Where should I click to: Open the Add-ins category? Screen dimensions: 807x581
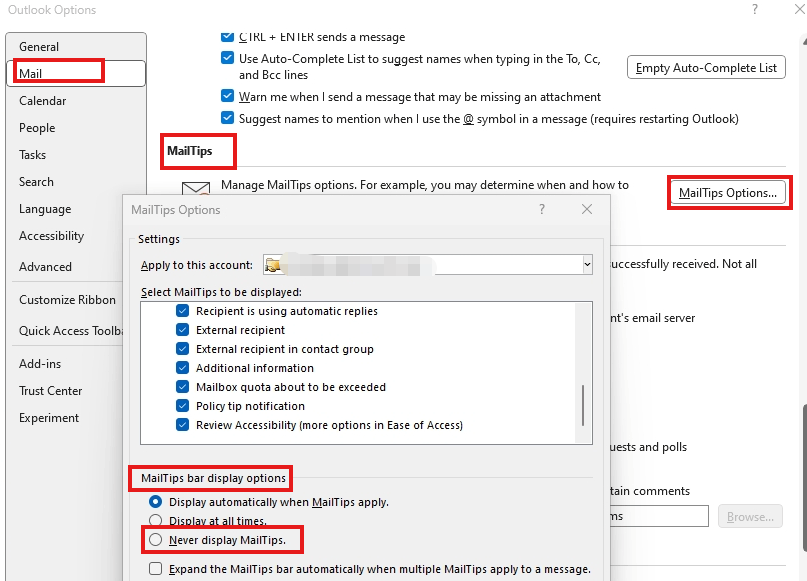40,363
